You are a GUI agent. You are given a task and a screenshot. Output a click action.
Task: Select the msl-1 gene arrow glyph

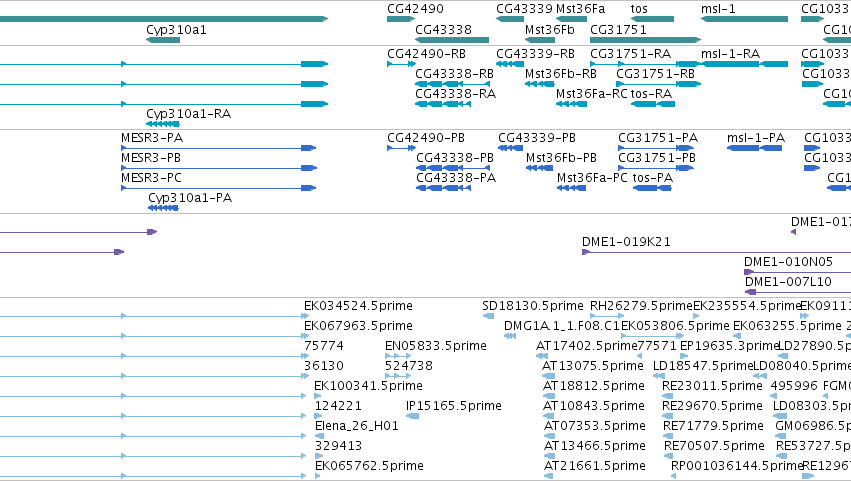[x=744, y=19]
